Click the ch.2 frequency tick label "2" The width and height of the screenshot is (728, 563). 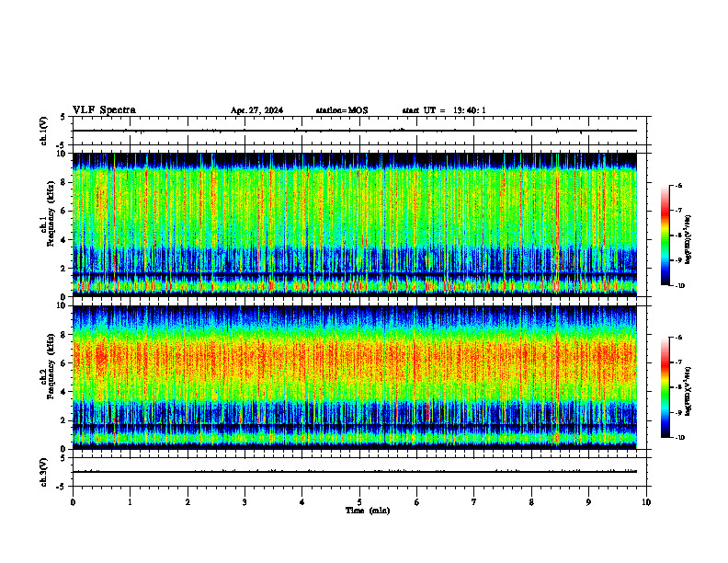(x=64, y=420)
